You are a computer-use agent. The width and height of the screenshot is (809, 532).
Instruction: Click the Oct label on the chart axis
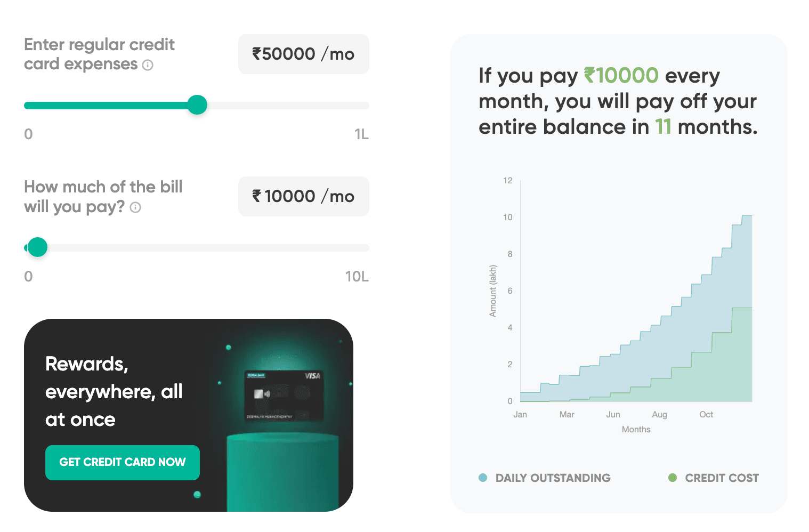pos(706,414)
